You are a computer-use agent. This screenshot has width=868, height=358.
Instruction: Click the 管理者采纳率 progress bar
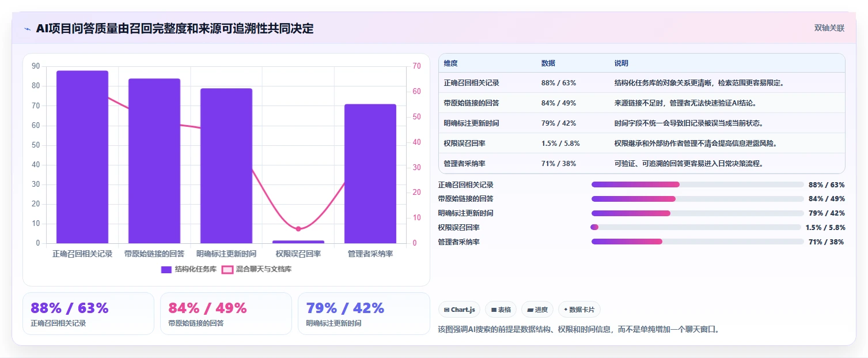(x=698, y=242)
